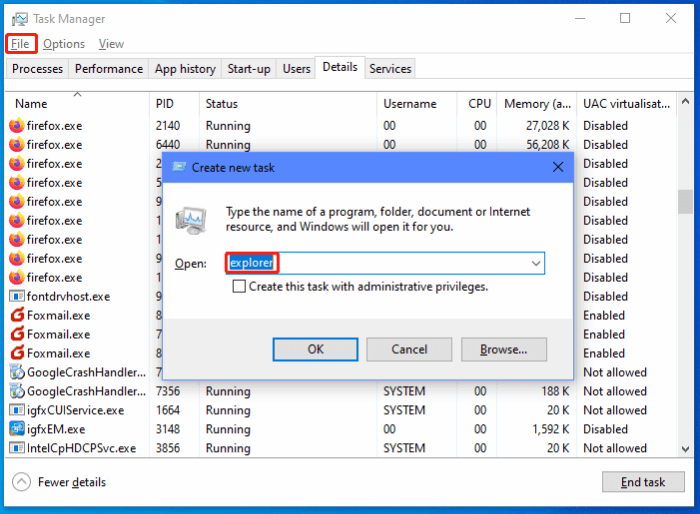The width and height of the screenshot is (700, 514).
Task: Sort by the Name column header
Action: pos(78,104)
